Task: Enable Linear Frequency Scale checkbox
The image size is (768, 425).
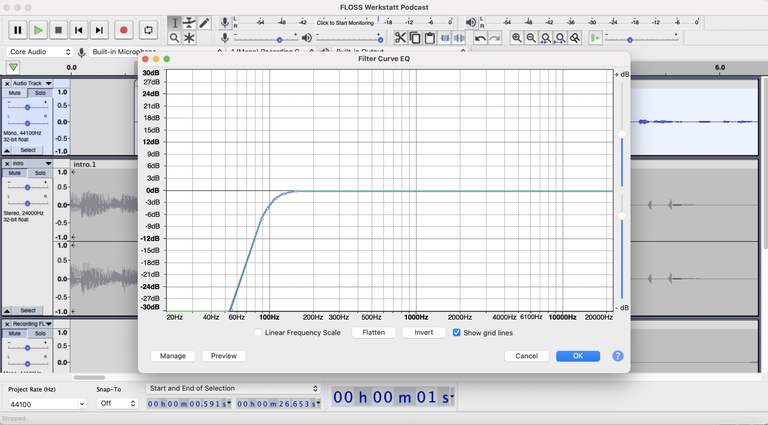Action: point(258,332)
